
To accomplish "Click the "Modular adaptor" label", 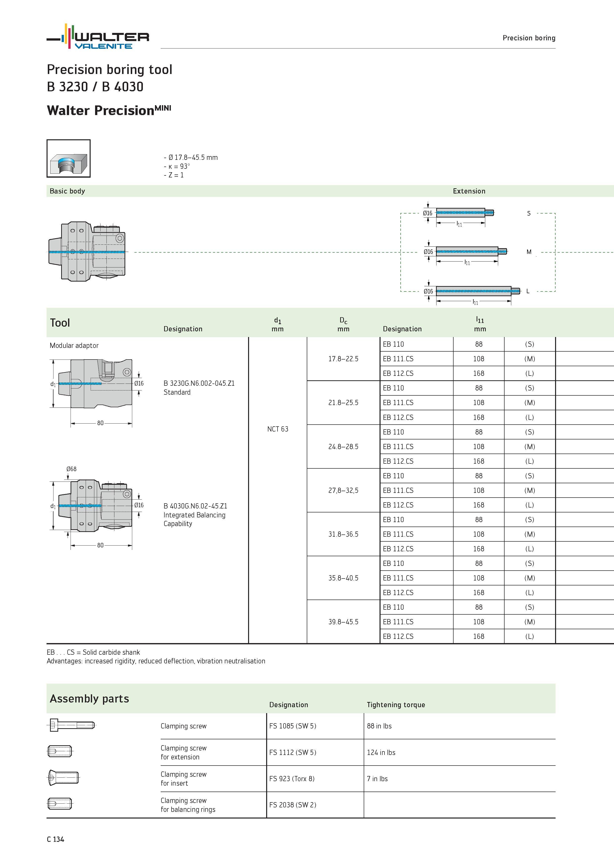I will click(x=74, y=345).
